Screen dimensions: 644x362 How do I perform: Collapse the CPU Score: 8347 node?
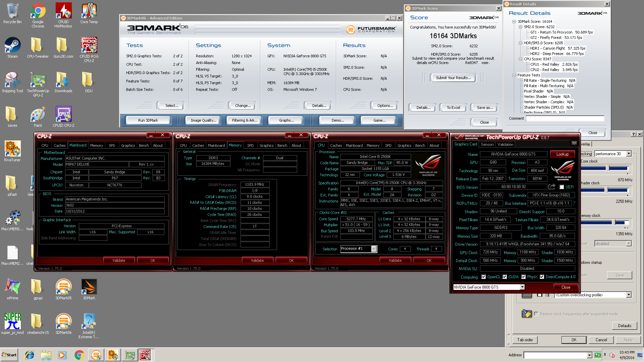[x=520, y=59]
